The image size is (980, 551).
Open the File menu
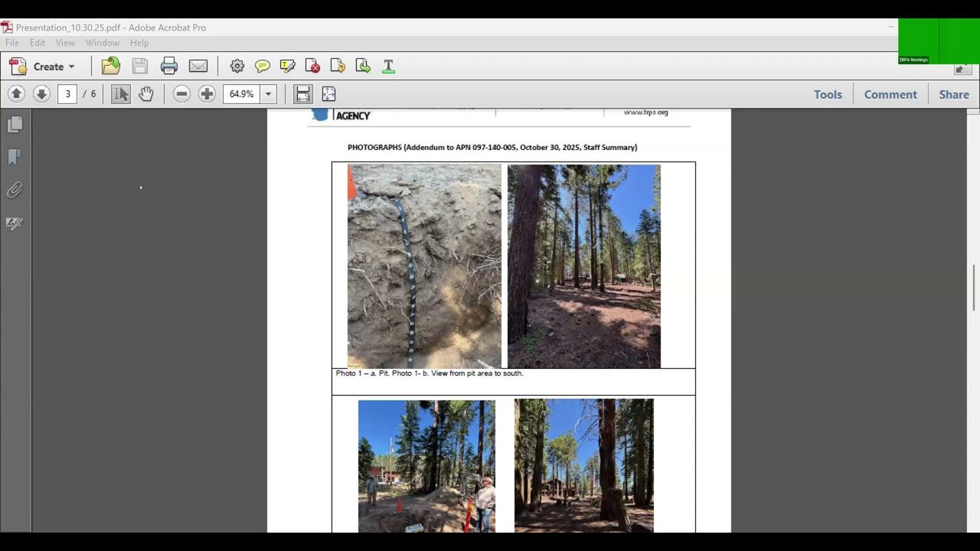pos(12,43)
